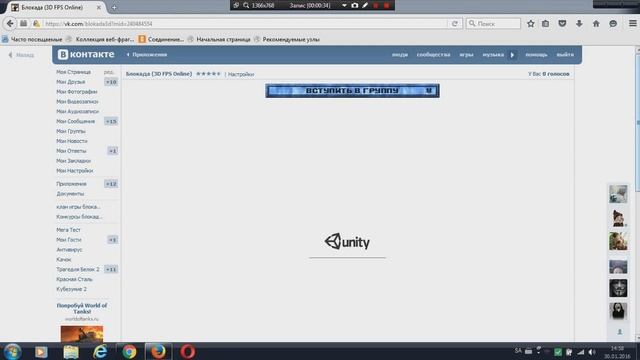Open File Explorer from the taskbar
The width and height of the screenshot is (640, 360).
pyautogui.click(x=71, y=352)
